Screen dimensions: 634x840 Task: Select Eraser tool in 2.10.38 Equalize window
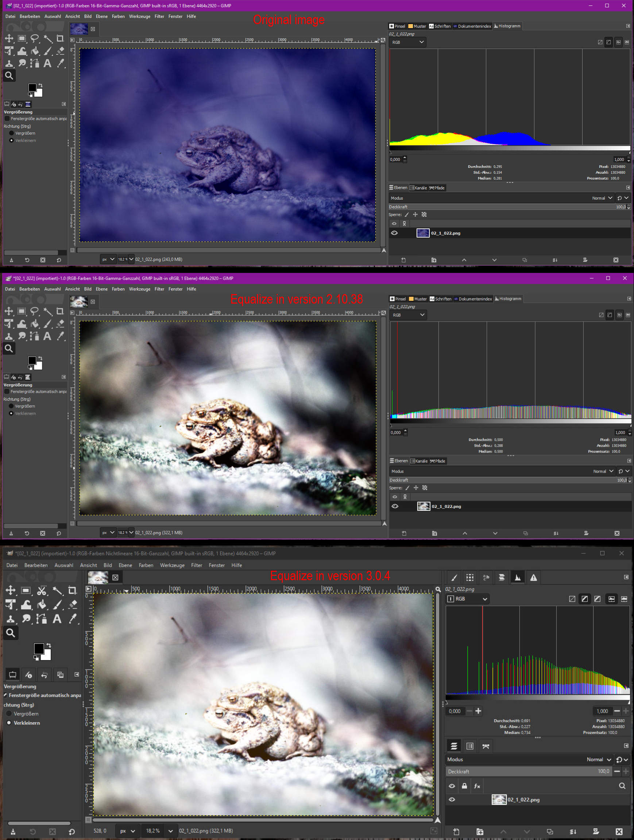click(x=60, y=324)
